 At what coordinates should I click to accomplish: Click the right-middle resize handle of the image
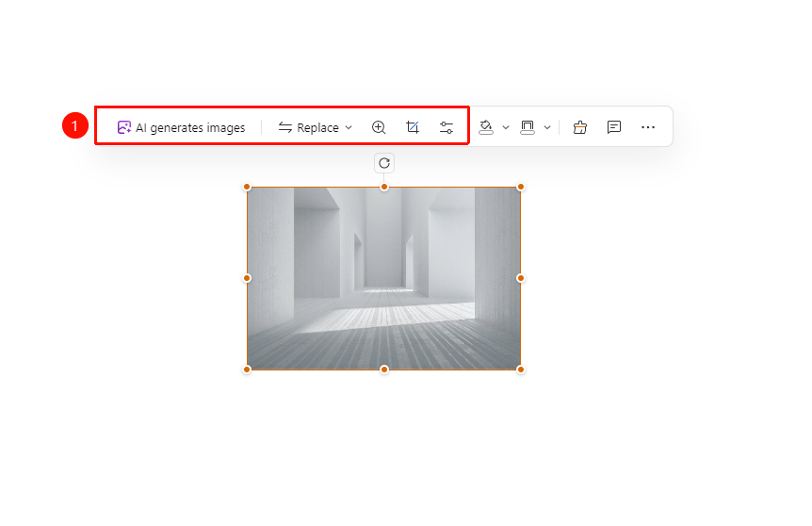tap(521, 278)
